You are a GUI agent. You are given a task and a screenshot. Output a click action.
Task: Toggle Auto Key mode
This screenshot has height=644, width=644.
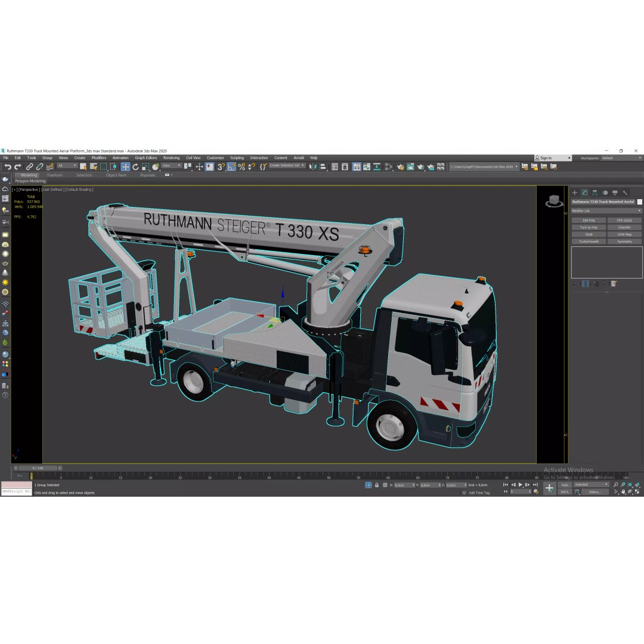pos(565,485)
